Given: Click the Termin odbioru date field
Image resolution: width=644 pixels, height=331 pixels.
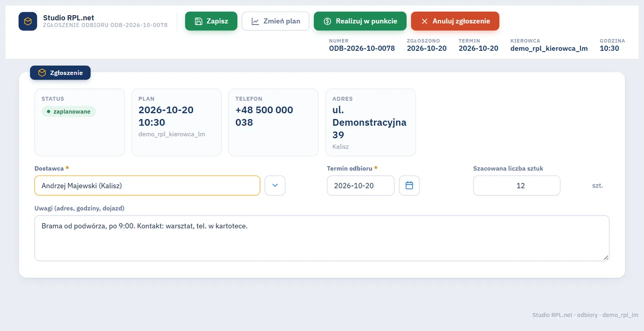Looking at the screenshot, I should [361, 186].
